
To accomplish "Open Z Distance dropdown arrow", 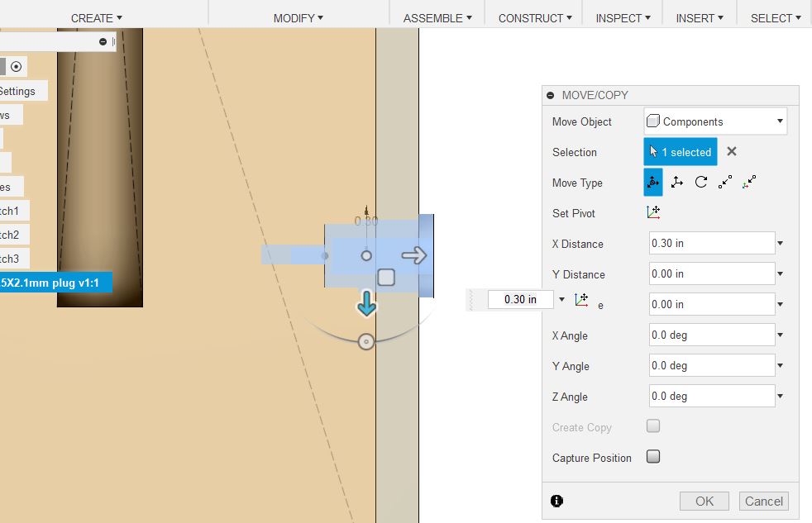I will coord(780,304).
